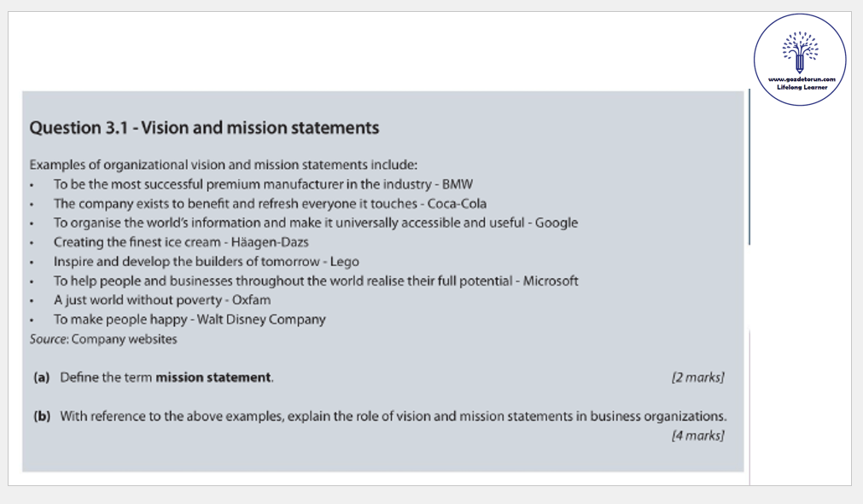Select the Häagen-Dazs ice cream line

click(181, 242)
